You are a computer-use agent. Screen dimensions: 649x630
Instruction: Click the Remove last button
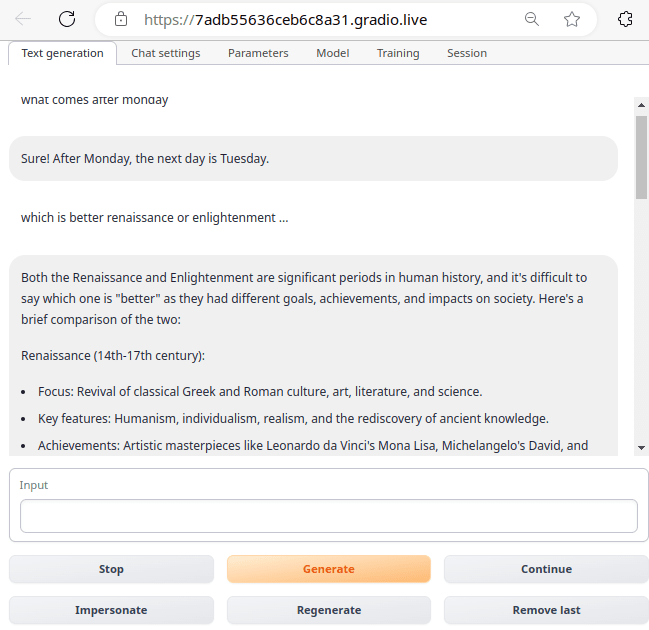(x=546, y=610)
